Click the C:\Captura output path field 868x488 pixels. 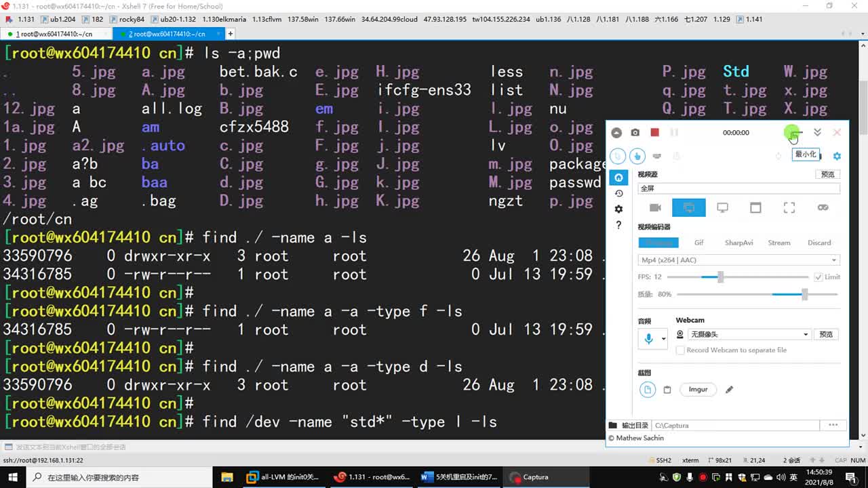point(735,426)
